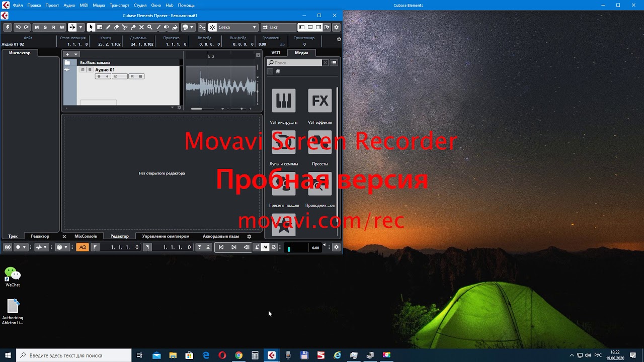Go to right locator position button

coord(146,247)
